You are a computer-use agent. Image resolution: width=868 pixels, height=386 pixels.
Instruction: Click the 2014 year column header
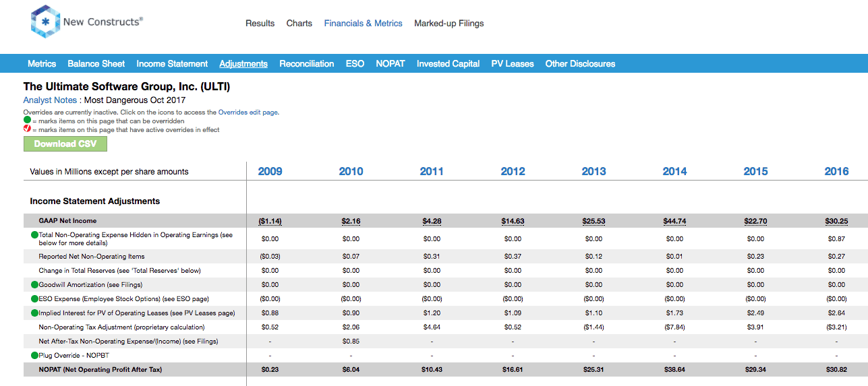pyautogui.click(x=674, y=172)
